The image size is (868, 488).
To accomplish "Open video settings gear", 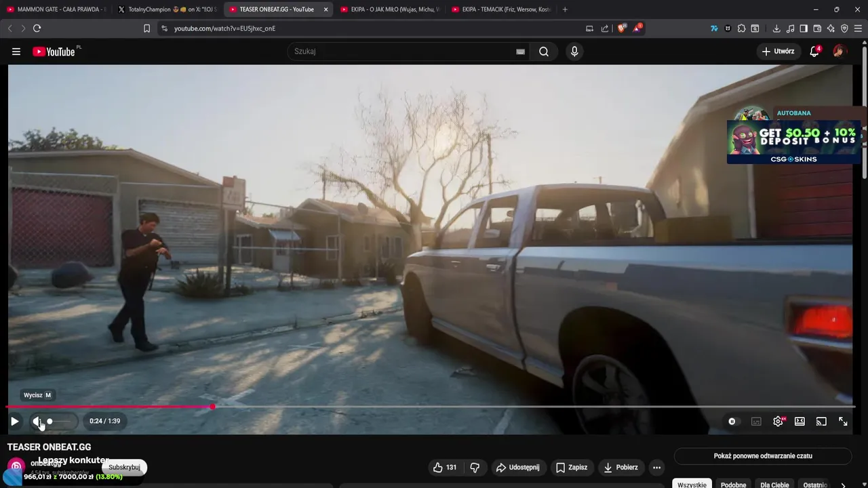I will (778, 421).
